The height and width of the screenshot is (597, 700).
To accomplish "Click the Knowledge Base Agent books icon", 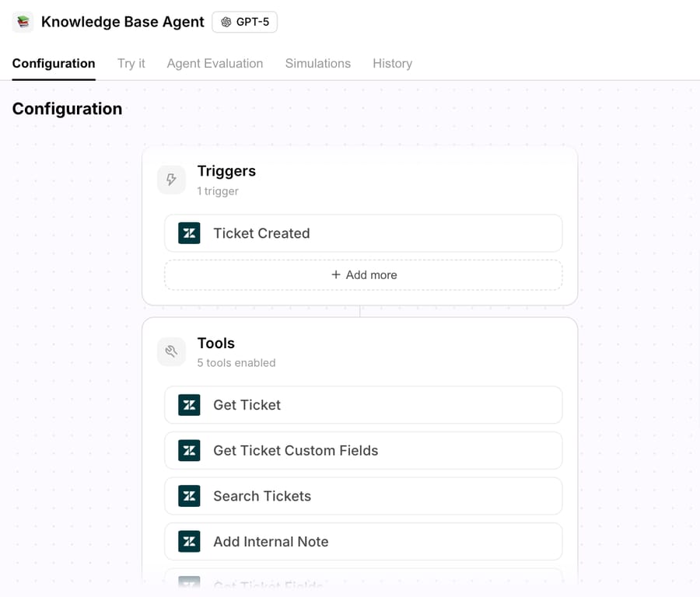I will coord(23,22).
